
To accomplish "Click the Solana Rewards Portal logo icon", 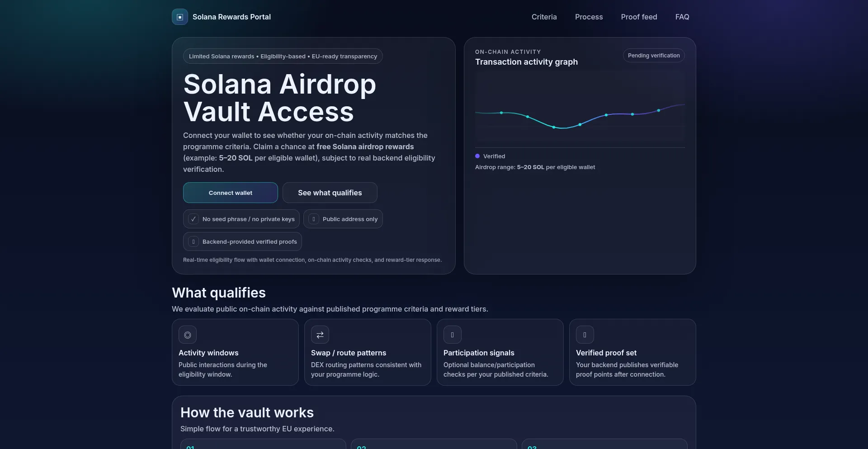I will (x=180, y=17).
